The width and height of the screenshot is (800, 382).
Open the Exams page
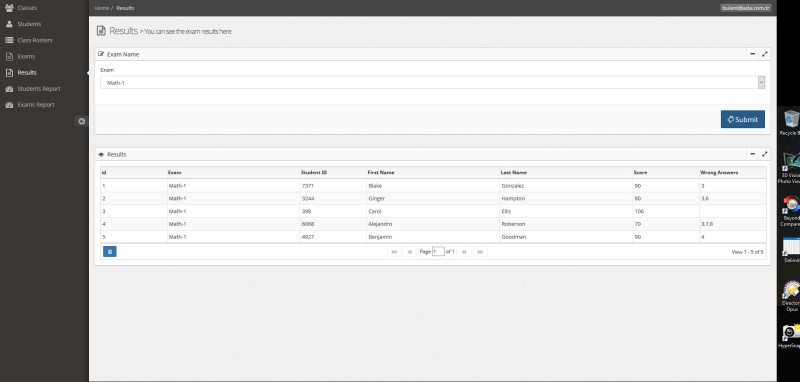click(26, 57)
